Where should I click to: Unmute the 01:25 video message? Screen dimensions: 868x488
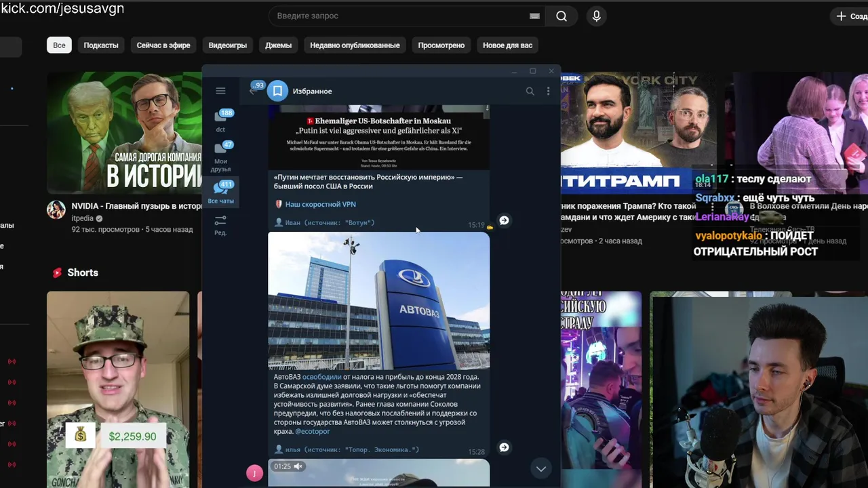click(x=298, y=466)
